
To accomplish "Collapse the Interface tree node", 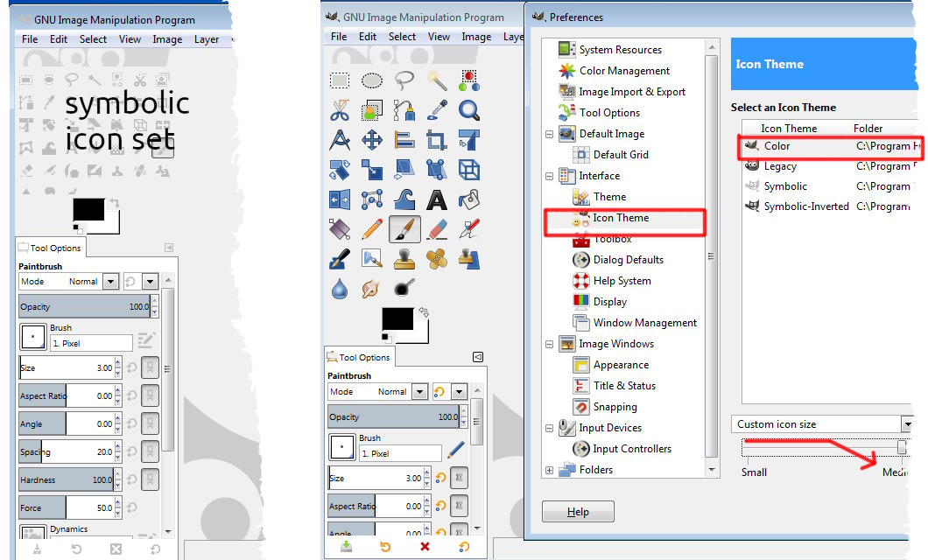I will coord(549,176).
